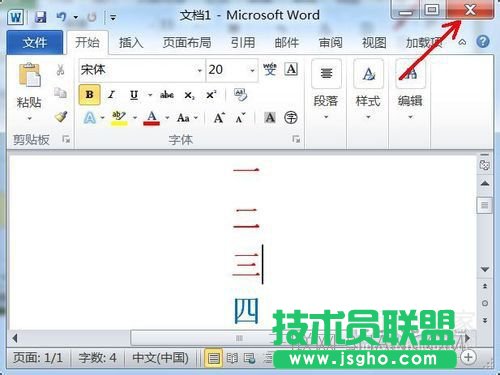This screenshot has height=375, width=500.
Task: Open the font name dropdown arrow
Action: 199,70
